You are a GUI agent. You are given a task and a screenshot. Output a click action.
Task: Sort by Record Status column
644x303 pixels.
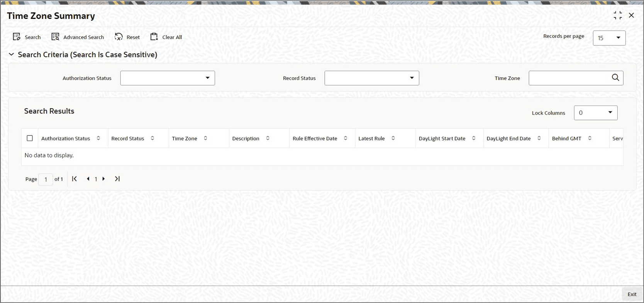pos(153,138)
